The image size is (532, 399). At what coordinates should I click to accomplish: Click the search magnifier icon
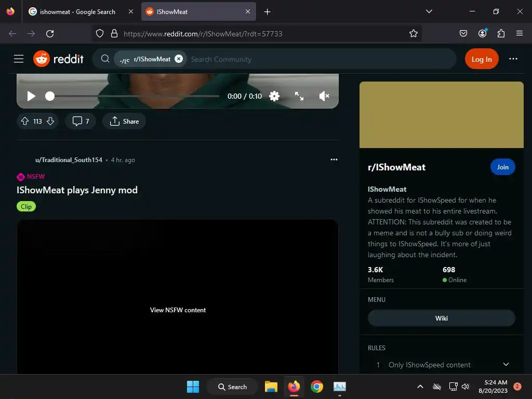point(105,59)
